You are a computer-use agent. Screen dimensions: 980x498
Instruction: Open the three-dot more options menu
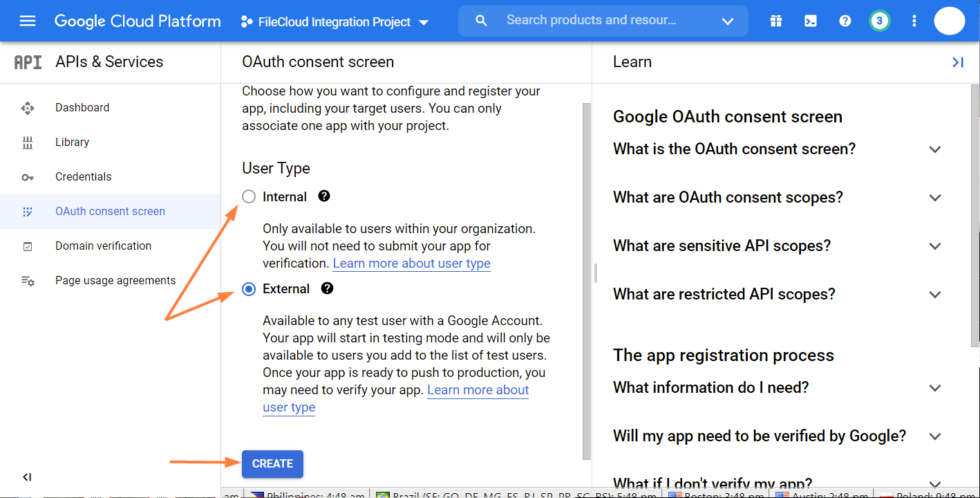[914, 21]
